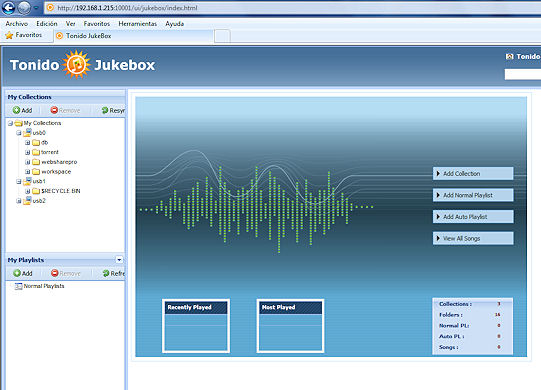Select the usb0 collection

pos(35,133)
